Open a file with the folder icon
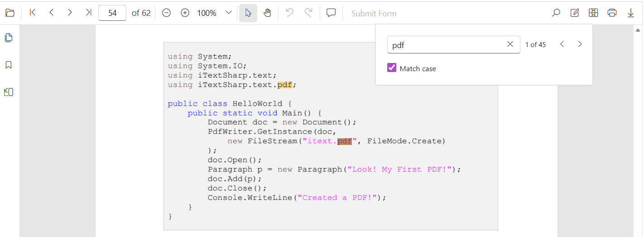This screenshot has width=644, height=237. tap(10, 13)
